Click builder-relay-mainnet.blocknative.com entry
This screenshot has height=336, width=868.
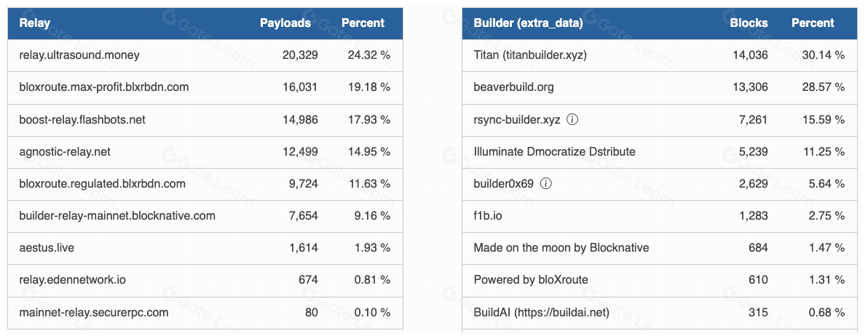click(x=117, y=215)
